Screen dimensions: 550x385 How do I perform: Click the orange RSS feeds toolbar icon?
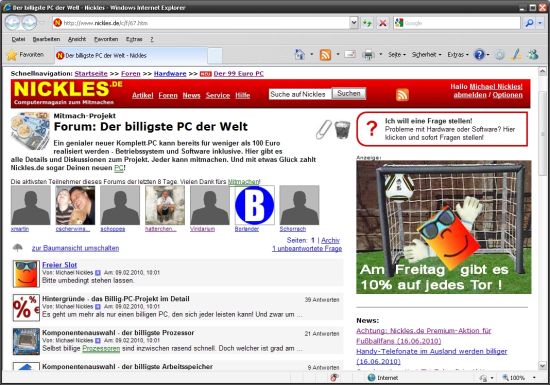coord(325,55)
